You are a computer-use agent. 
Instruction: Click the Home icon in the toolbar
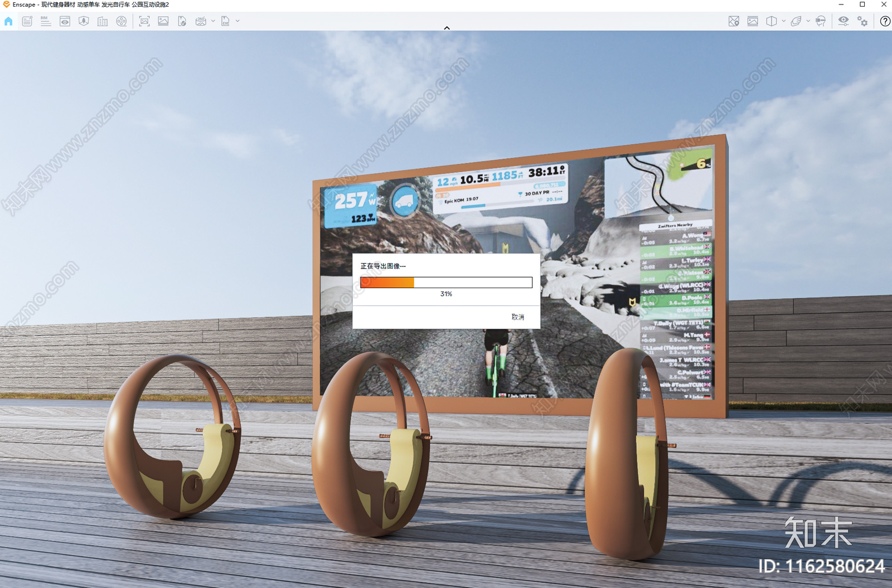point(8,21)
